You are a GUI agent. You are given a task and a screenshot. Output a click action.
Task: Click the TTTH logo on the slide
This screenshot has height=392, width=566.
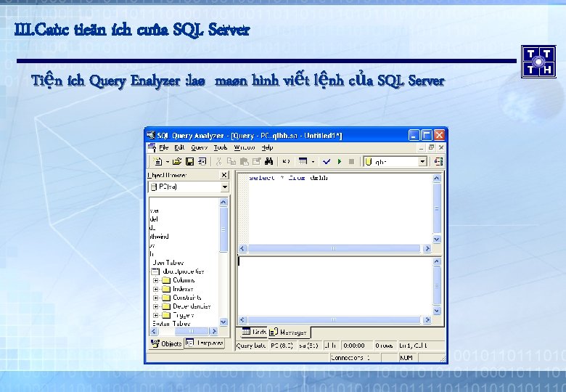point(538,62)
